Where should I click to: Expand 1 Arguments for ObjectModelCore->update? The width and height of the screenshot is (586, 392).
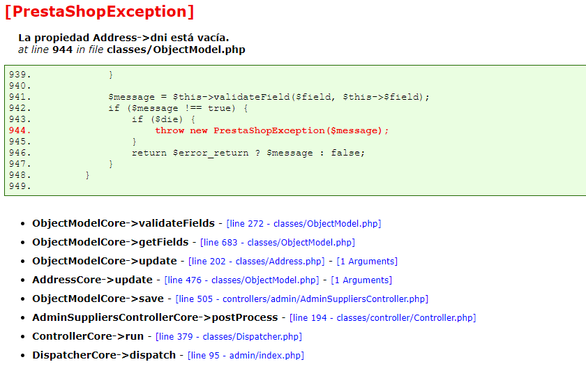tap(367, 261)
